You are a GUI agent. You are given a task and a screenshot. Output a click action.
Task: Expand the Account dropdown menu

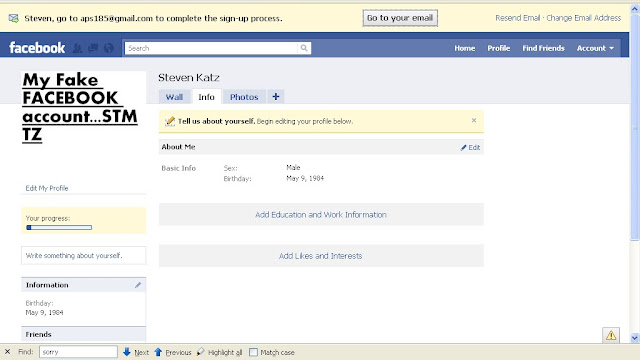(595, 48)
